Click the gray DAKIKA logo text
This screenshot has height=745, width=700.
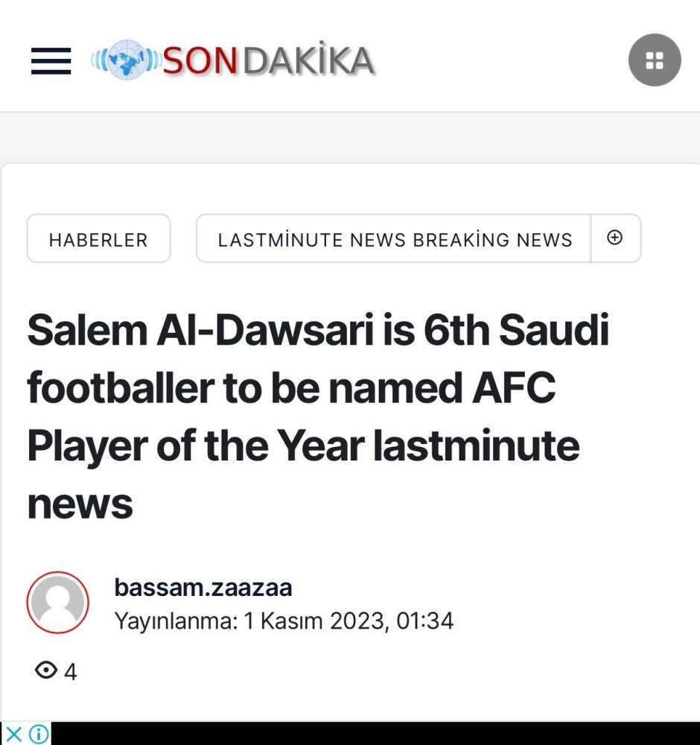pyautogui.click(x=308, y=60)
